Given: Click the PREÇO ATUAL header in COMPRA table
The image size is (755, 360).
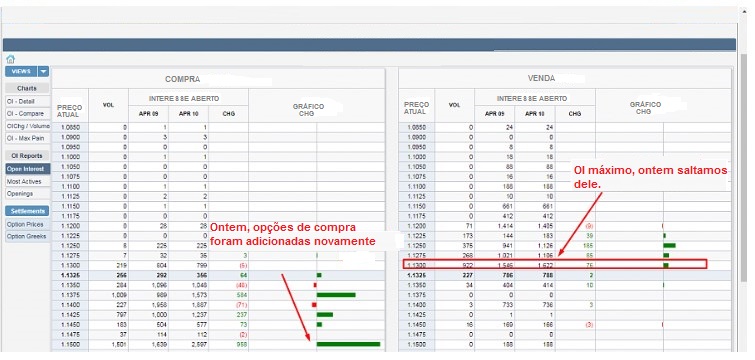Looking at the screenshot, I should pyautogui.click(x=70, y=111).
